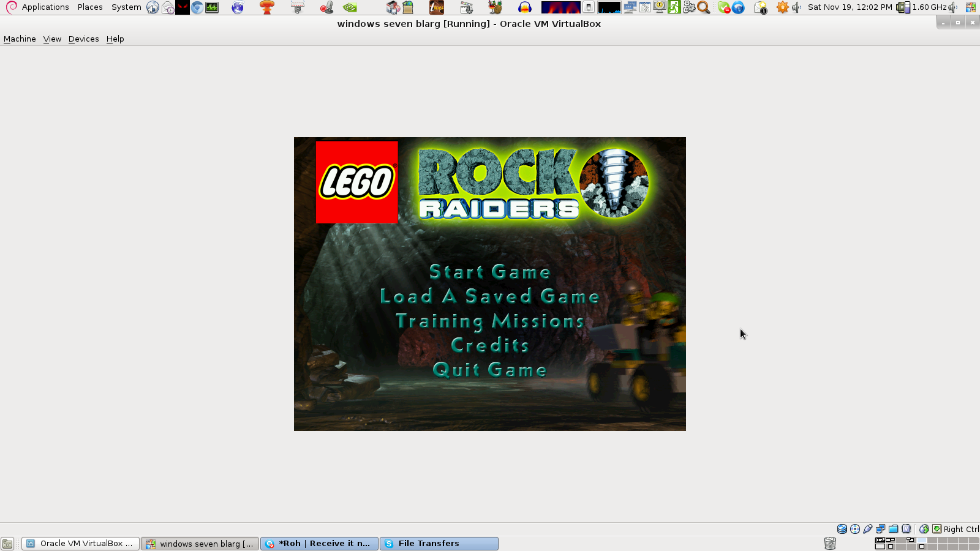Click the mouse integration status icon
The image size is (980, 551).
point(924,529)
